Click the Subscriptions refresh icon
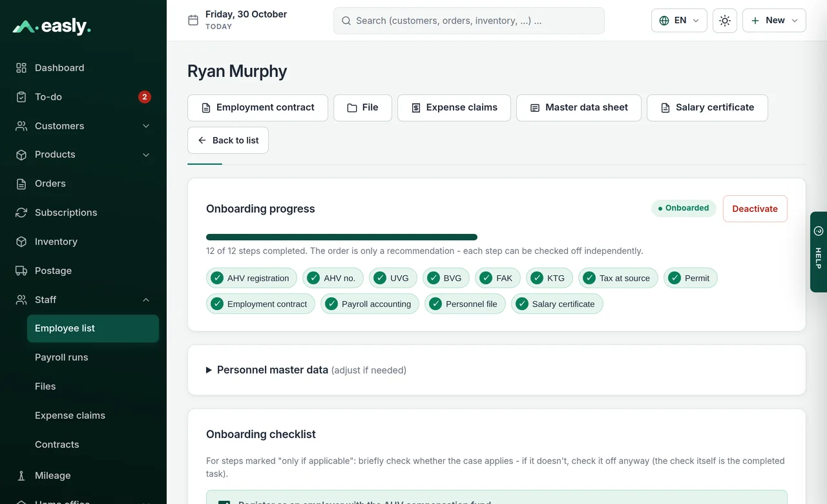 pyautogui.click(x=21, y=213)
